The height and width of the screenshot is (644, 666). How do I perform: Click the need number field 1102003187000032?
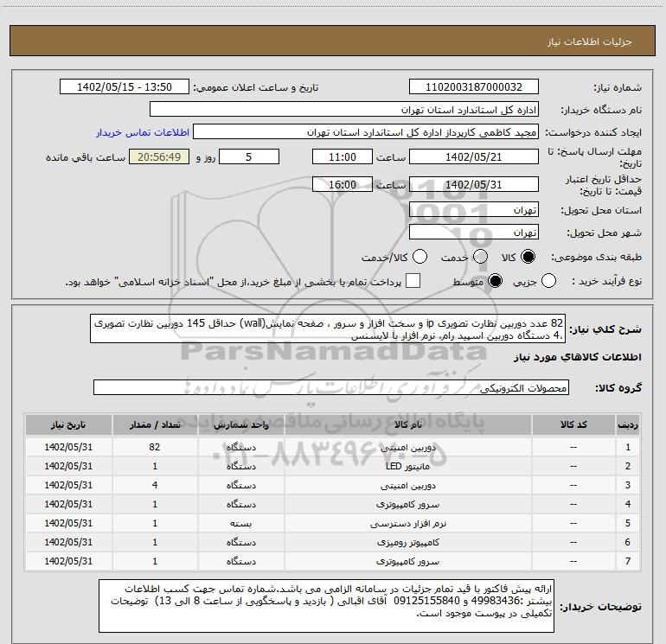474,87
